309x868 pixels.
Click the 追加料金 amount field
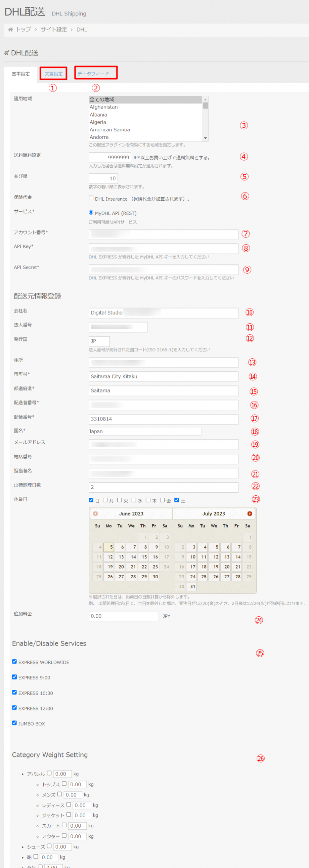(123, 616)
